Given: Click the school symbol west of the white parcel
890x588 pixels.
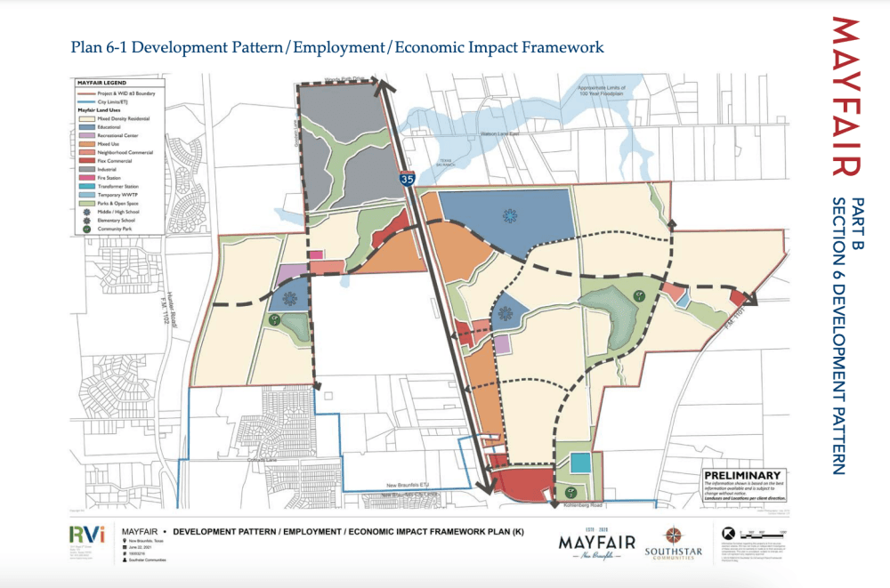Looking at the screenshot, I should click(290, 299).
